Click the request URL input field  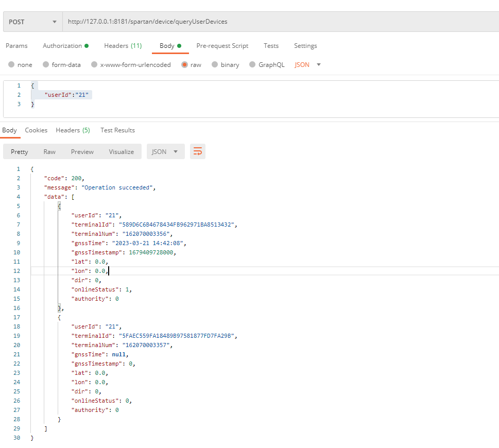(x=278, y=22)
